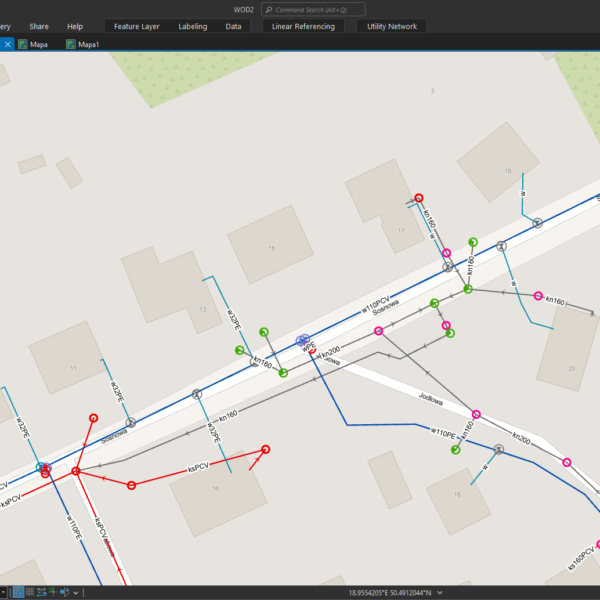600x600 pixels.
Task: Toggle the grid icon in status bar
Action: (30, 592)
